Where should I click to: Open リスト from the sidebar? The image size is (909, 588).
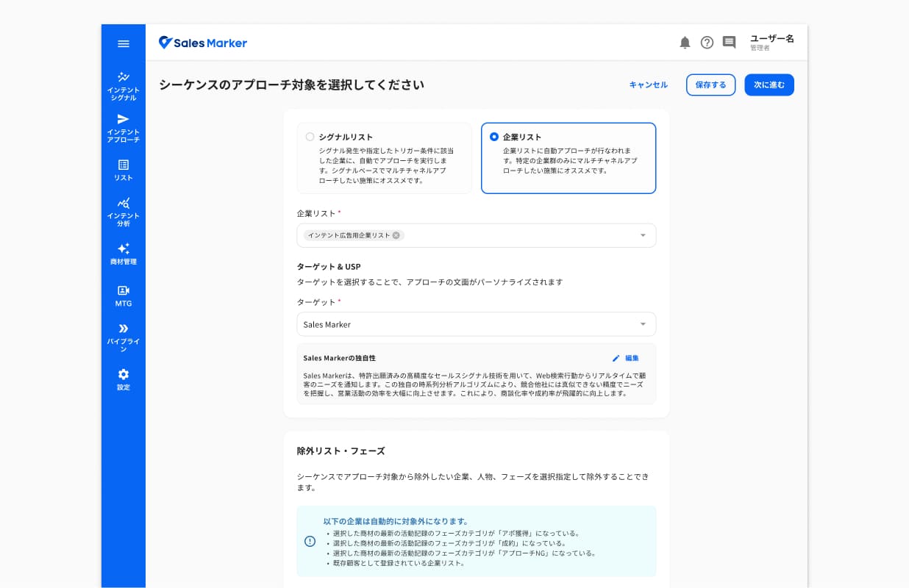pos(124,171)
